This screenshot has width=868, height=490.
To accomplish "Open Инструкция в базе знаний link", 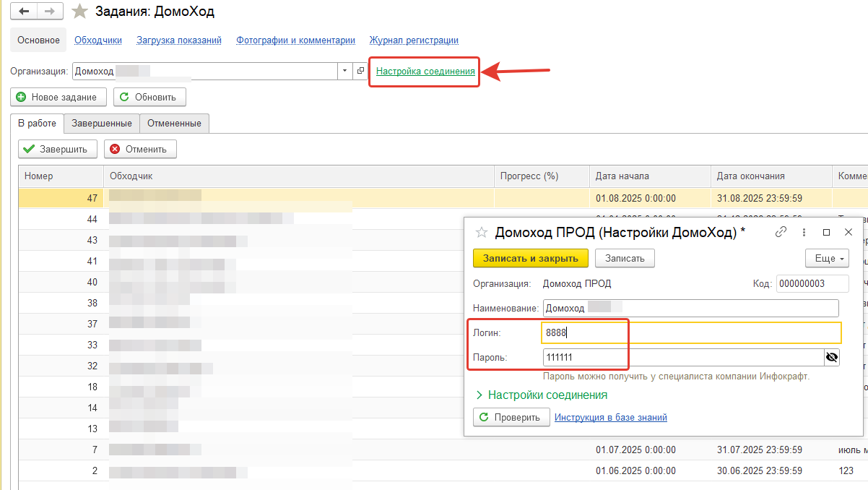I will click(x=610, y=417).
